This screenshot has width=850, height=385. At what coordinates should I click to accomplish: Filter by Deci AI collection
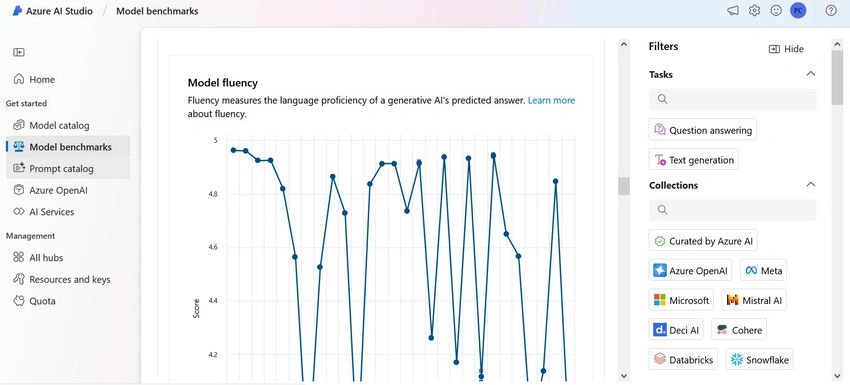pos(676,330)
